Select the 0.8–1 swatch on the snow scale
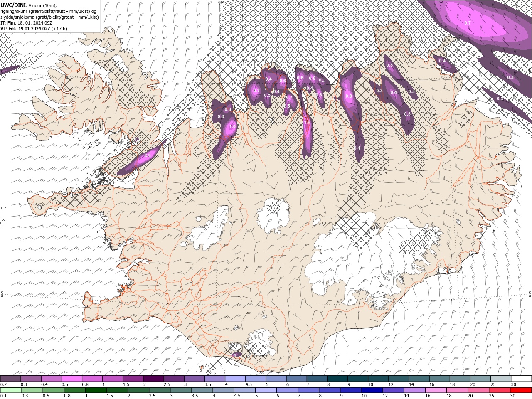This screenshot has width=532, height=399. point(92,379)
